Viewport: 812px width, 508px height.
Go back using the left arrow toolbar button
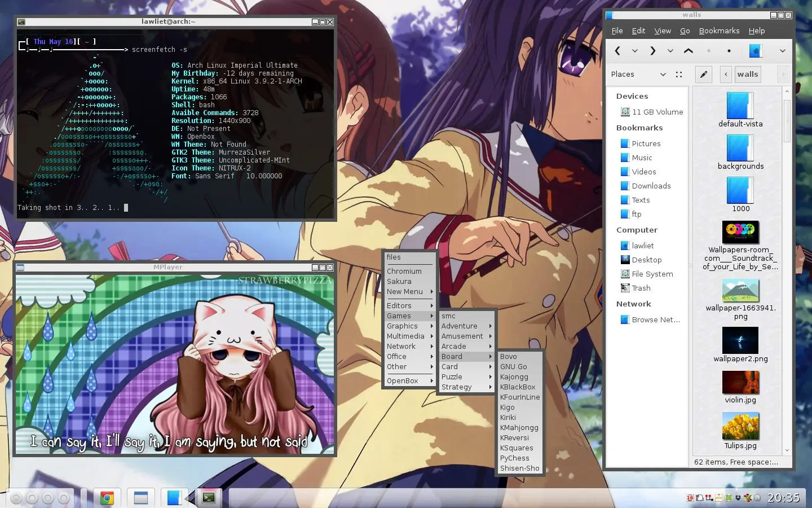(x=617, y=51)
